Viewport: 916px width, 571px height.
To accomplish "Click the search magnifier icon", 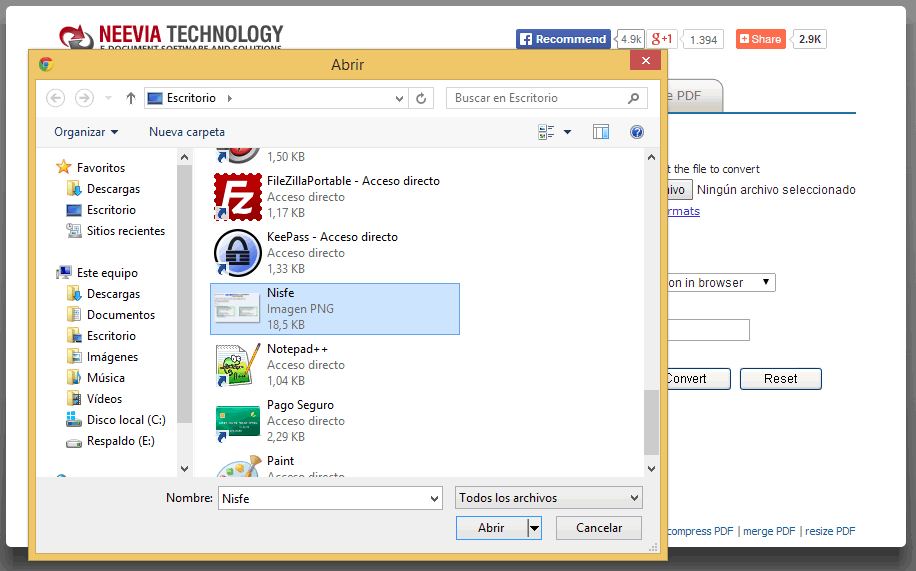I will click(x=633, y=98).
